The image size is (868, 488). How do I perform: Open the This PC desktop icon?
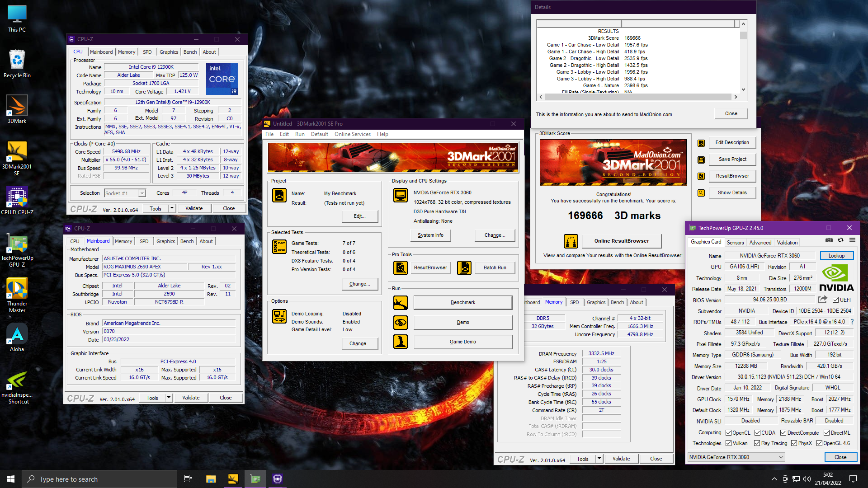(x=17, y=19)
